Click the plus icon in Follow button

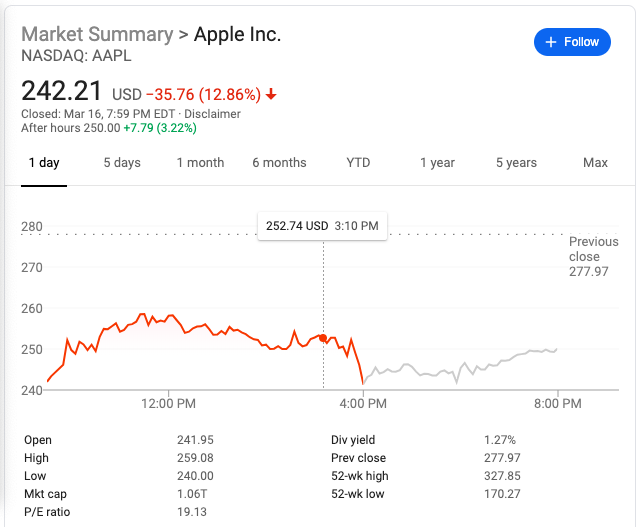pyautogui.click(x=551, y=42)
